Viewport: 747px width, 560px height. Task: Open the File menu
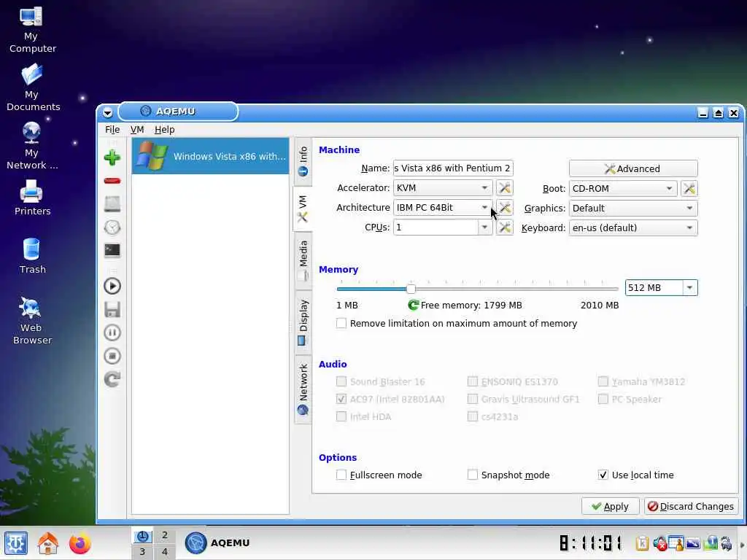(x=112, y=130)
